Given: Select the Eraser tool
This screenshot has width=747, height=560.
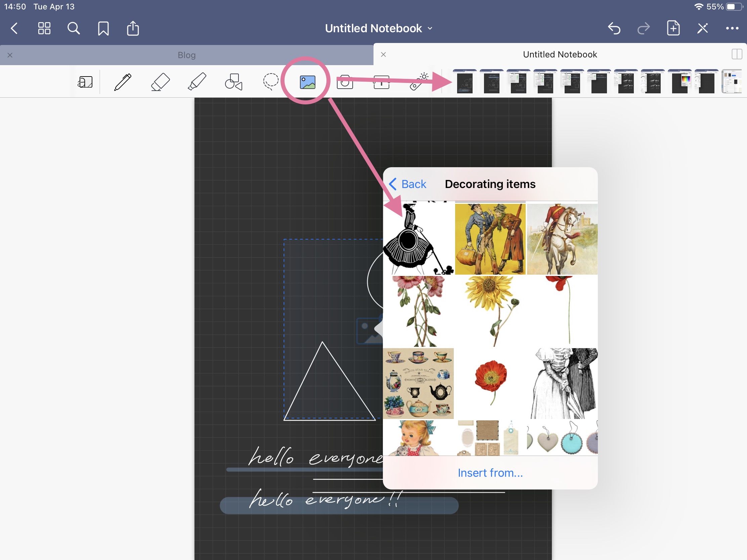Looking at the screenshot, I should 160,82.
